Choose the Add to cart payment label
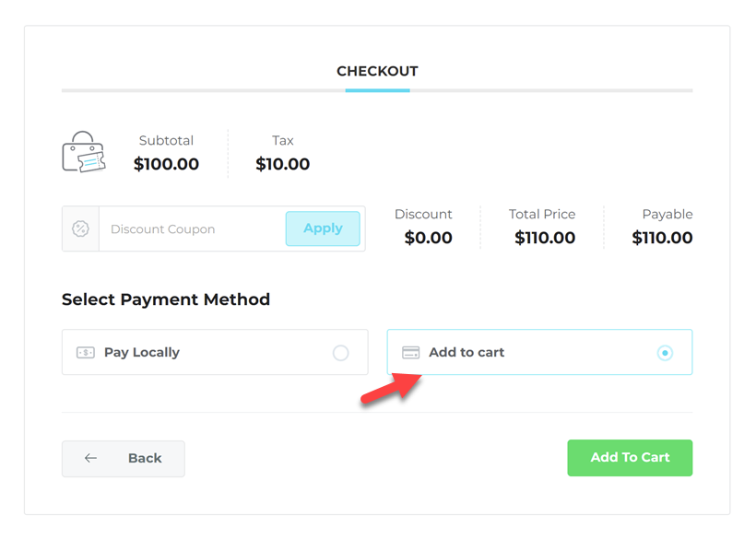 [467, 352]
